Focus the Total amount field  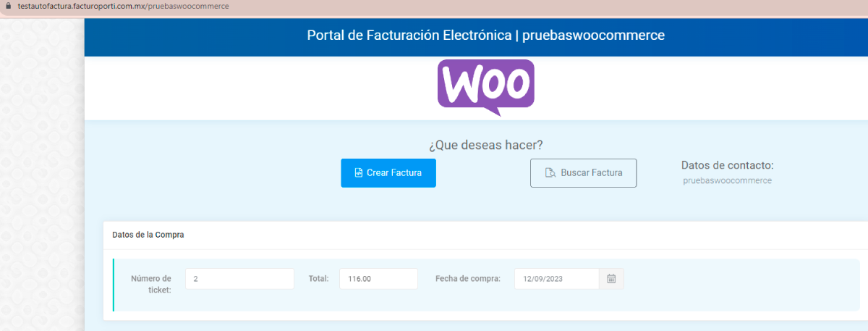[378, 279]
